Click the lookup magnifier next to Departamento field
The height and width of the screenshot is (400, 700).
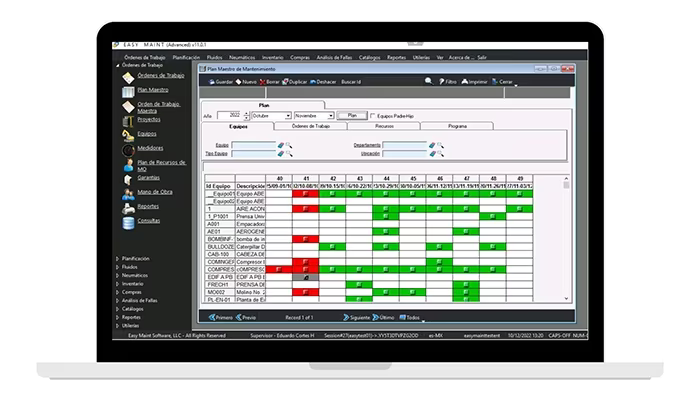[x=440, y=145]
